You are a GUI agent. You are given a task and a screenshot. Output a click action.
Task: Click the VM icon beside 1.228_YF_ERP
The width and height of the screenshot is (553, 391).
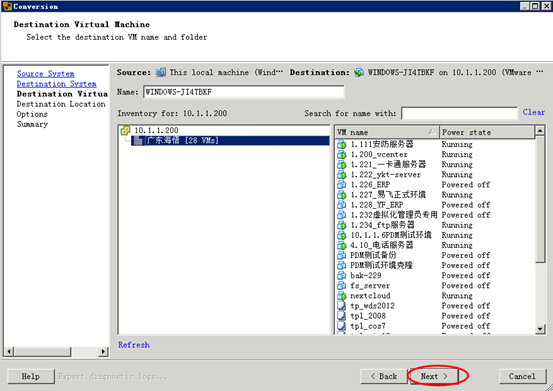(x=341, y=205)
